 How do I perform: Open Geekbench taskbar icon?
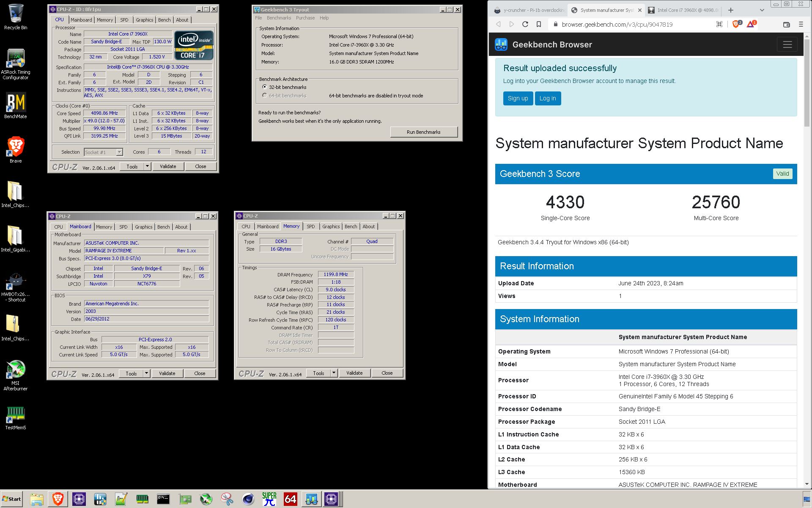point(311,500)
